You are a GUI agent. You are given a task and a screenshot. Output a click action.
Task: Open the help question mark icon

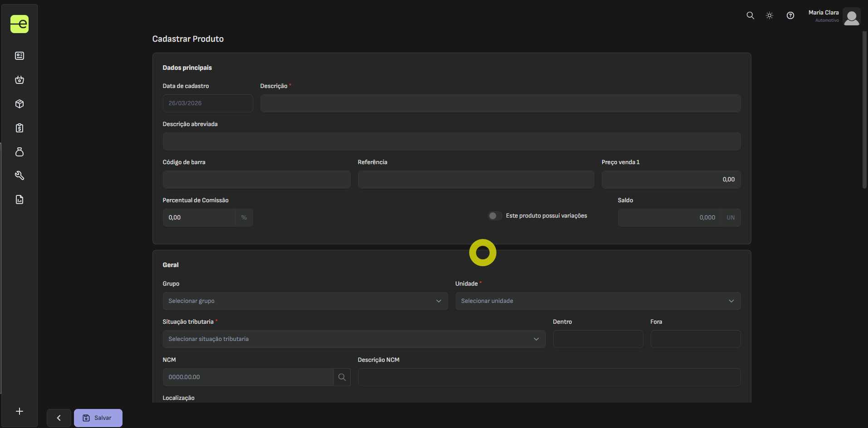(x=790, y=15)
